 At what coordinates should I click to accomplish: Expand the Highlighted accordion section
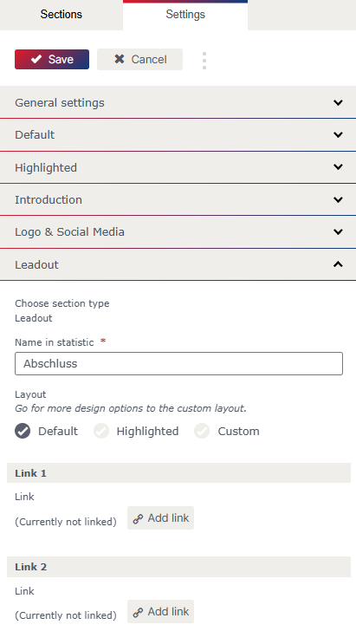point(178,167)
